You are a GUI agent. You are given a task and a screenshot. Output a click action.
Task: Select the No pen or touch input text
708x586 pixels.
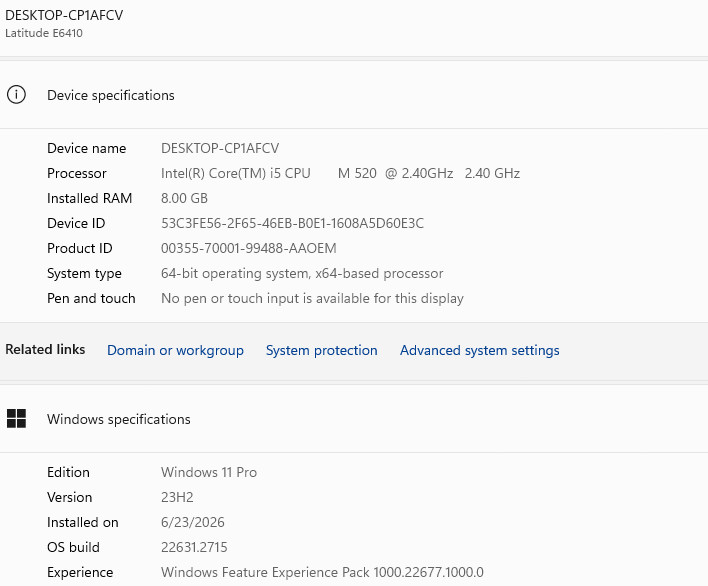pyautogui.click(x=312, y=298)
